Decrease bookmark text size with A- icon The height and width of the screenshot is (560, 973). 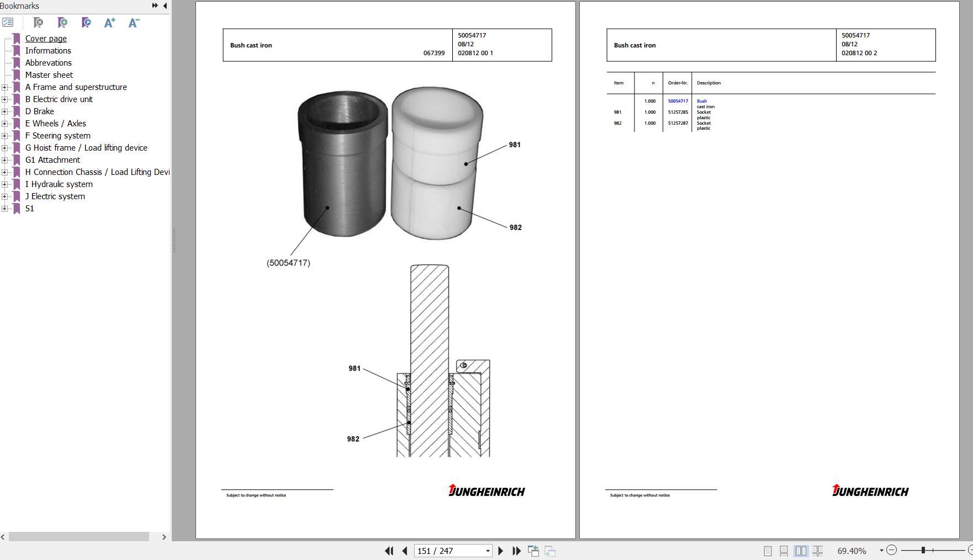click(x=134, y=23)
